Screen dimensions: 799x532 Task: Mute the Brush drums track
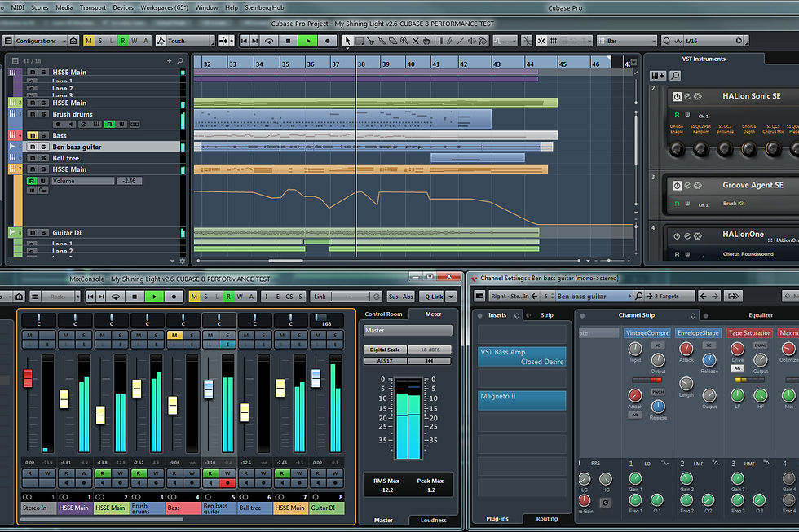click(32, 114)
